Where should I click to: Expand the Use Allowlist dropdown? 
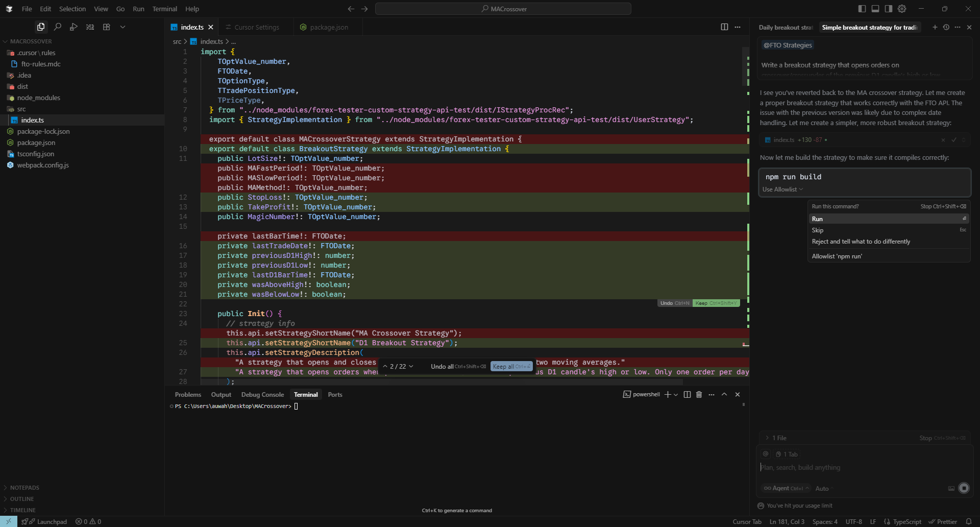[783, 189]
